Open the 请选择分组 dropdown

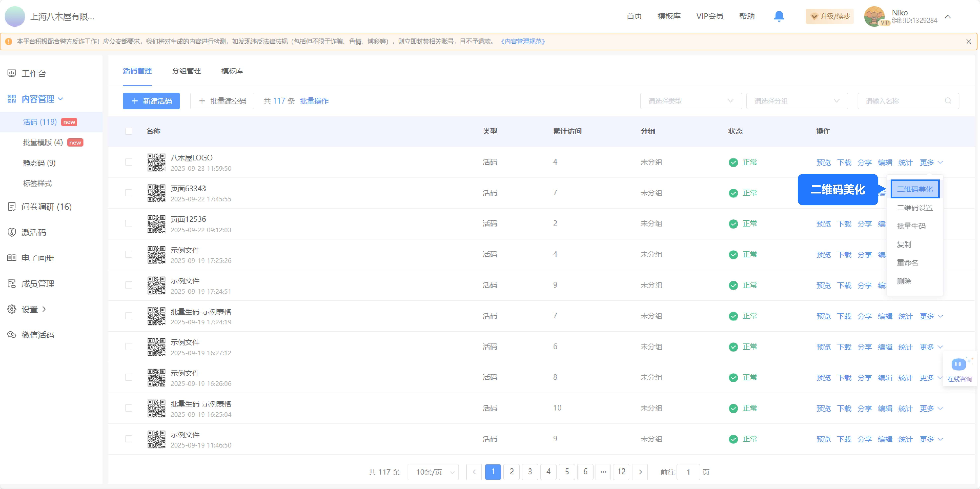click(x=797, y=101)
